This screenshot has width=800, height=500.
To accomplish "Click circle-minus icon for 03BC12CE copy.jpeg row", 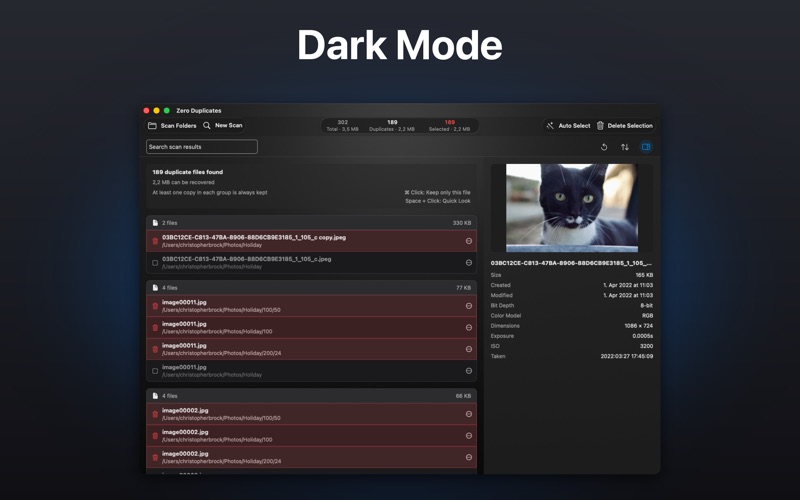I will (x=469, y=241).
